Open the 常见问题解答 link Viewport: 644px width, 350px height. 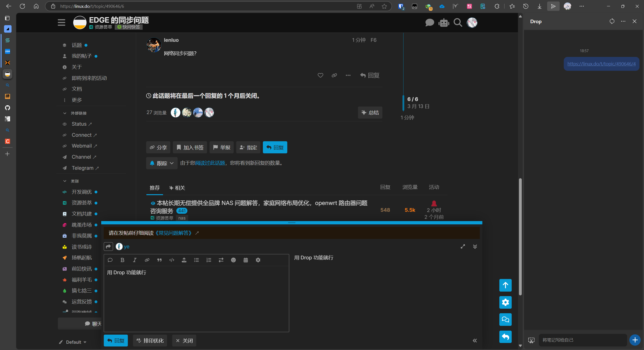coord(174,233)
